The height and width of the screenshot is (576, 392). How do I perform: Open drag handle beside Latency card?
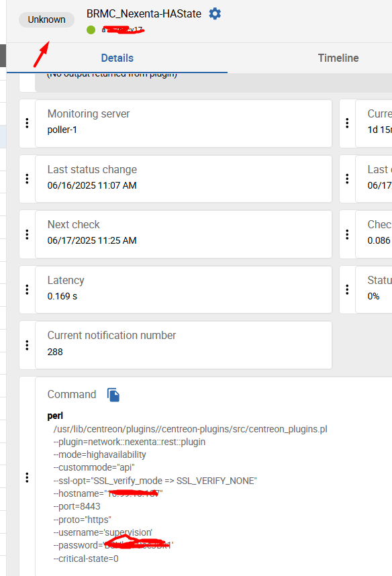pos(27,290)
